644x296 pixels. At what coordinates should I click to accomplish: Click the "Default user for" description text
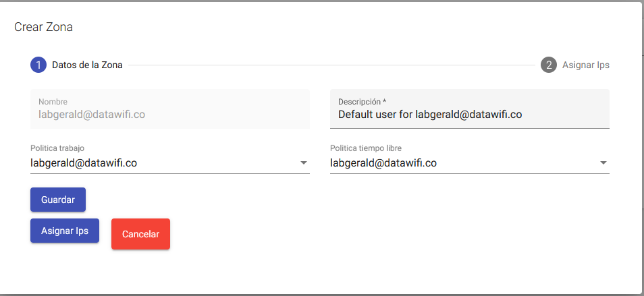point(375,115)
